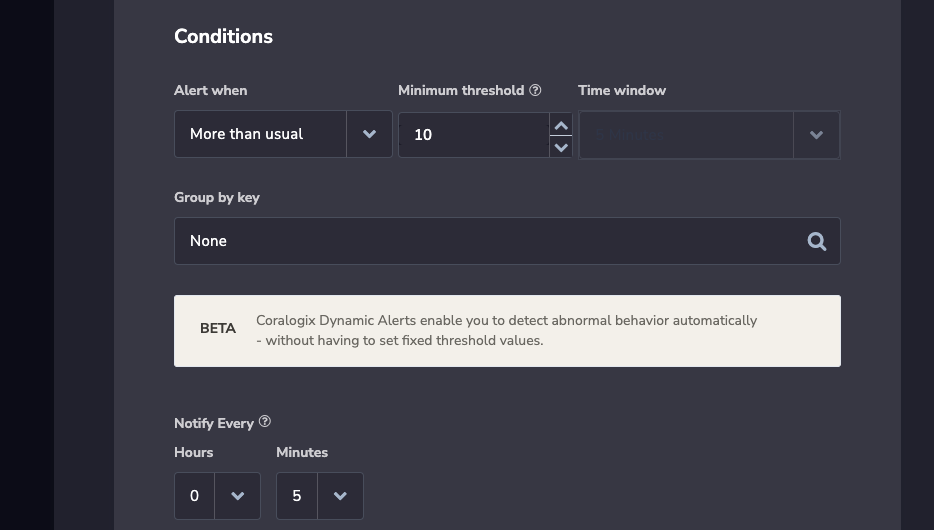Image resolution: width=934 pixels, height=530 pixels.
Task: Click the BETA label in the banner
Action: click(x=218, y=329)
